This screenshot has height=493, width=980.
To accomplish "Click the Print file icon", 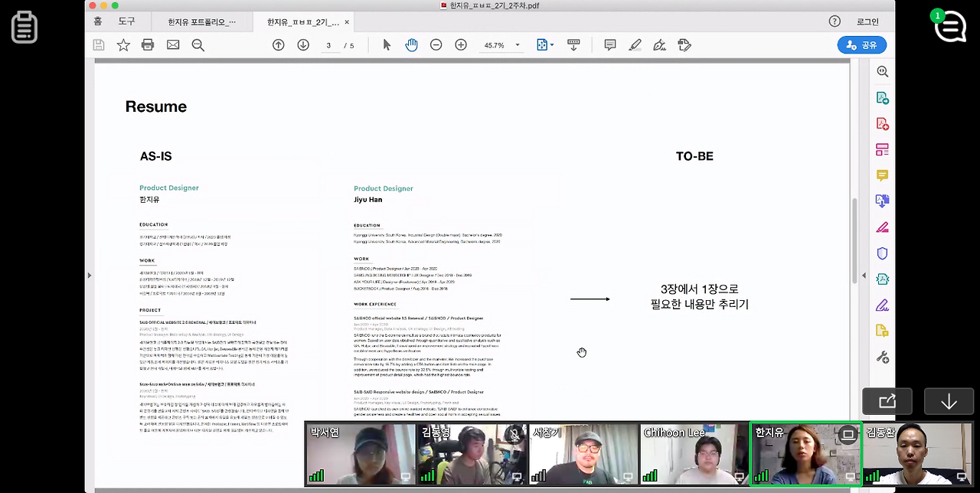I will (148, 45).
